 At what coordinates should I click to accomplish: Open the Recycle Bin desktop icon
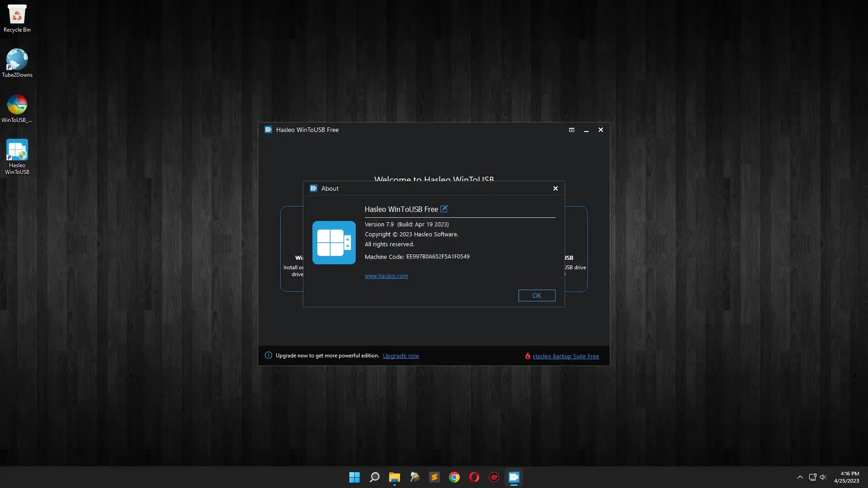coord(17,18)
